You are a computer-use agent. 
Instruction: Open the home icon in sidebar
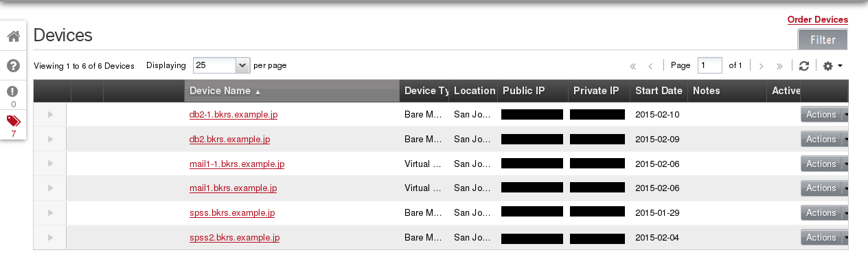[13, 36]
